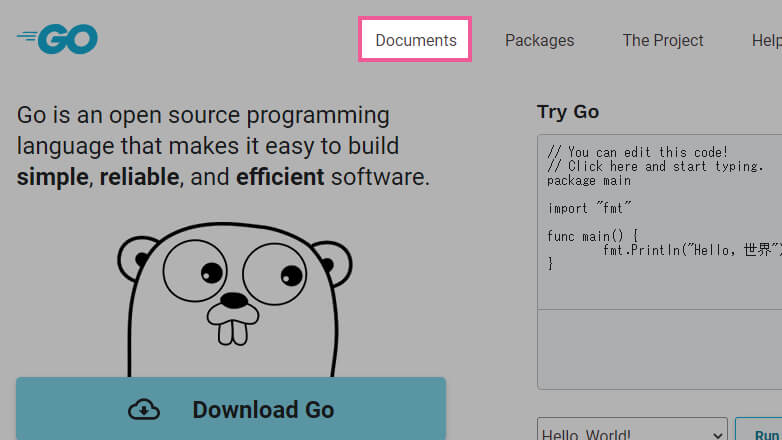The width and height of the screenshot is (782, 440).
Task: Click the import "fmt" line in the editor
Action: (x=590, y=208)
